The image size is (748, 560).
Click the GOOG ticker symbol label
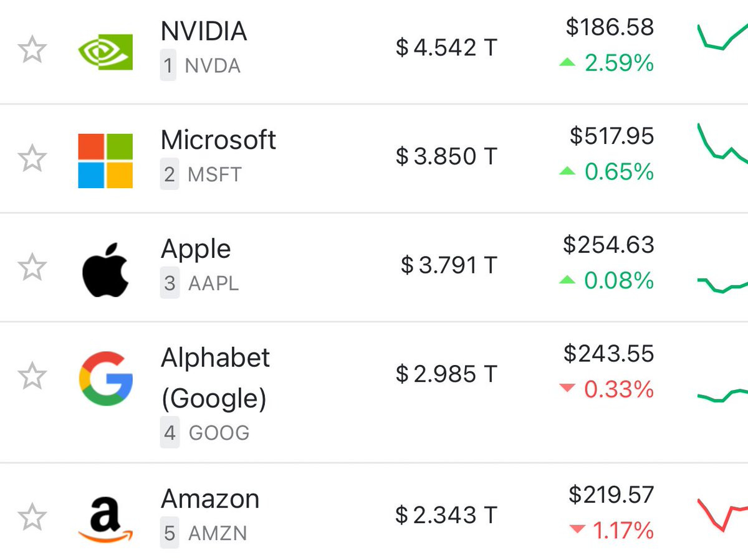(219, 433)
